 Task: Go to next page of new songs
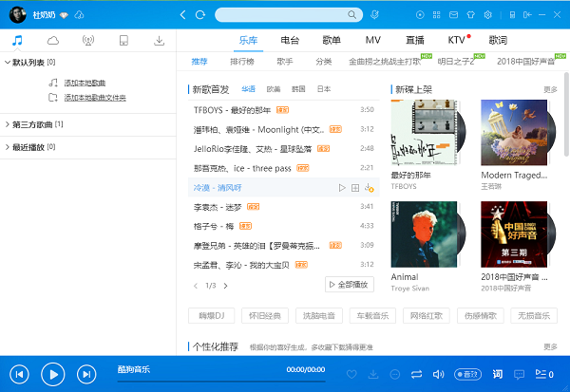(x=225, y=286)
